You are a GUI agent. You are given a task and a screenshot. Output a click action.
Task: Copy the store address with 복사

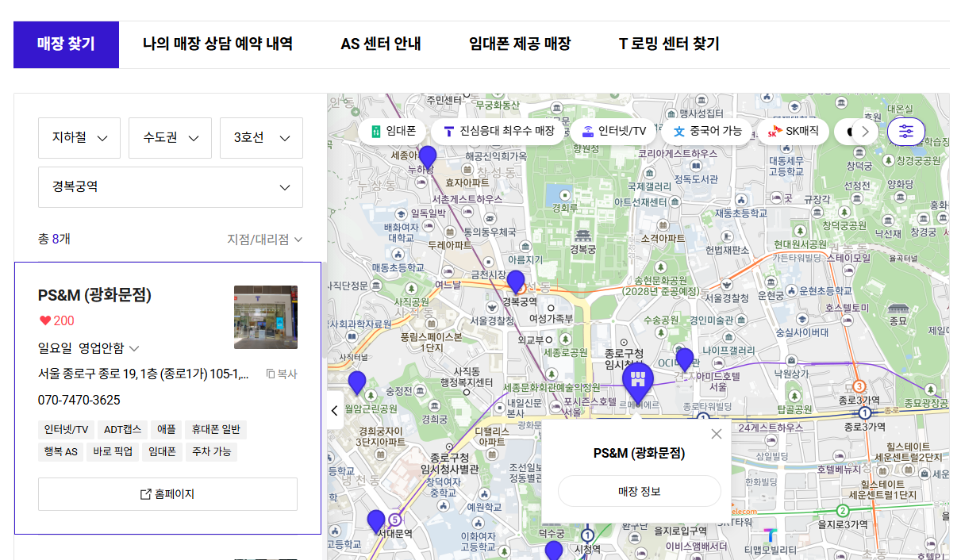tap(282, 374)
